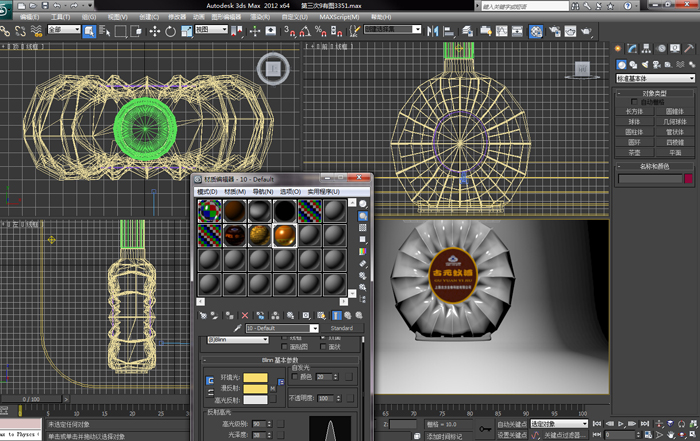Click the eyedropper pick material icon
This screenshot has height=441, width=700.
237,328
